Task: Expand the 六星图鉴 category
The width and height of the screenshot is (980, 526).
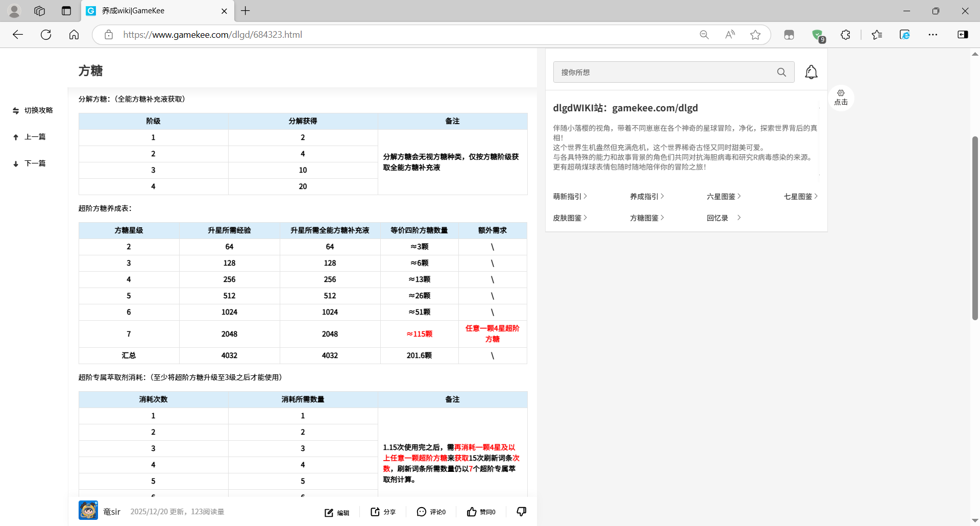Action: tap(723, 197)
